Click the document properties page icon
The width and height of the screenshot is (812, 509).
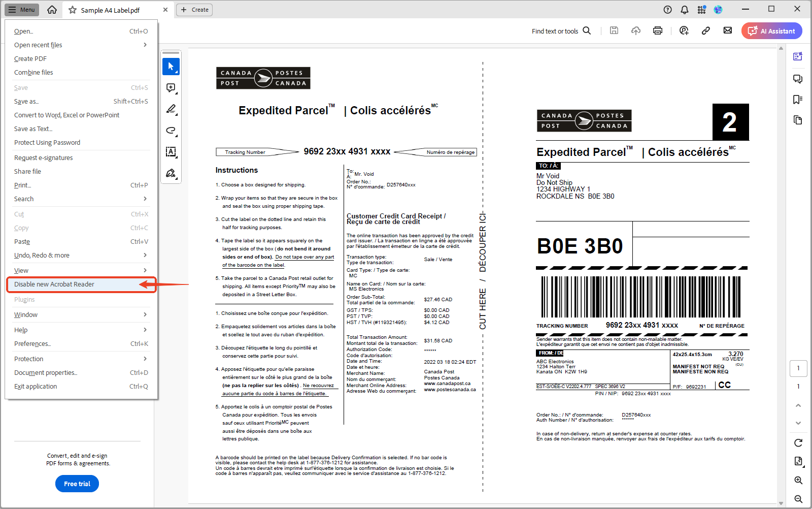click(798, 461)
